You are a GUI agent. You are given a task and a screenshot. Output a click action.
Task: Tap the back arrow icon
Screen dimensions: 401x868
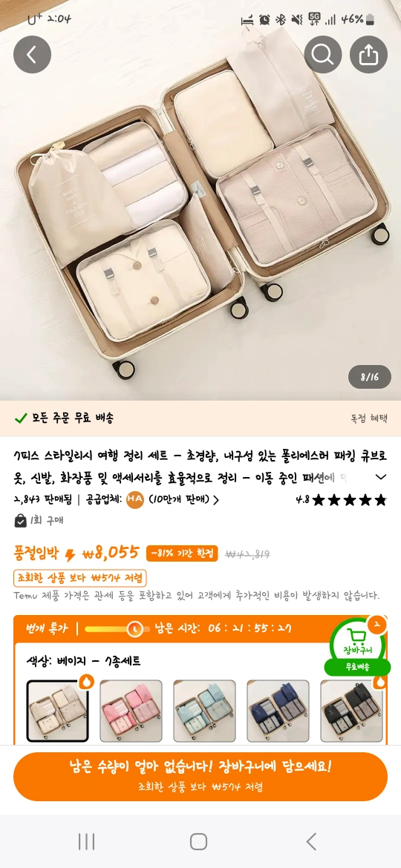point(32,55)
